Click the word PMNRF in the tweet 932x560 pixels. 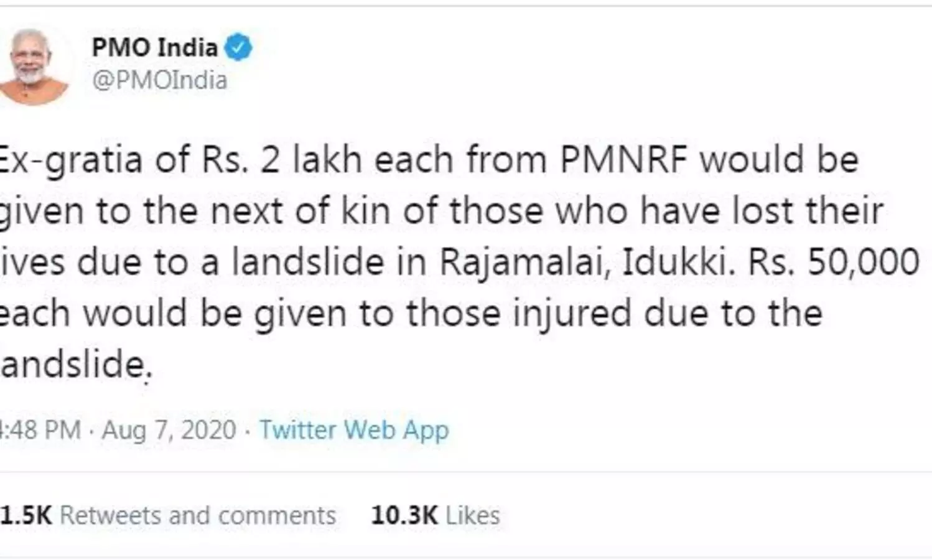pyautogui.click(x=623, y=159)
